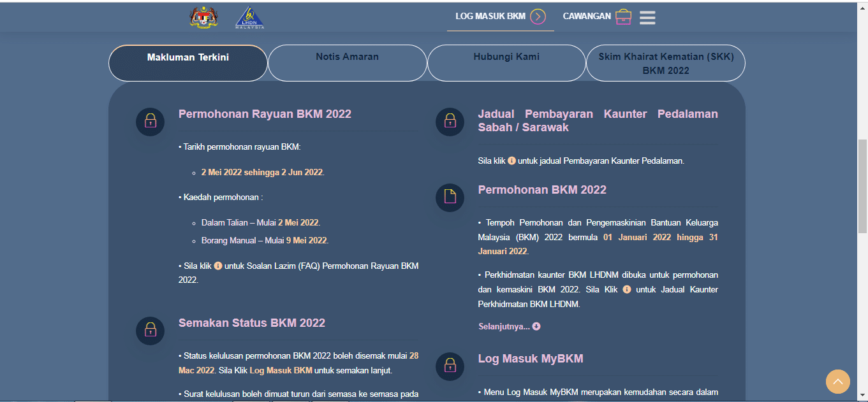Click lock icon beside Semakan Status BKM 2022
868x402 pixels.
coord(151,330)
